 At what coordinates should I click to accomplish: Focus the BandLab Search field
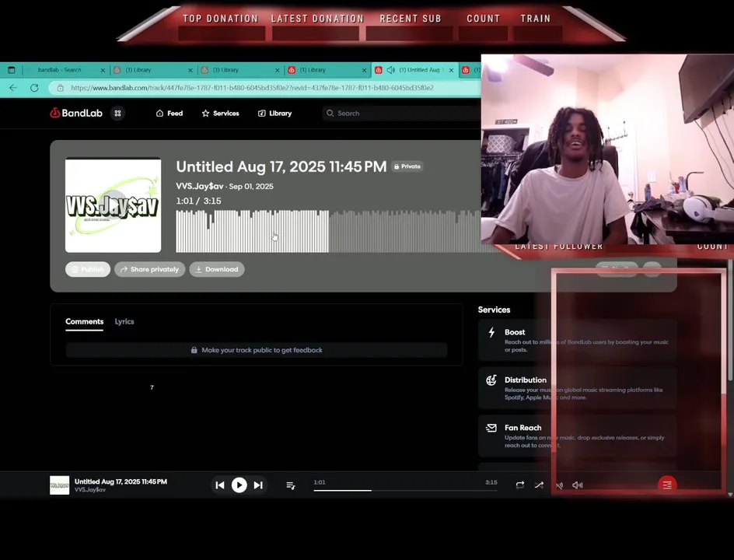coord(402,114)
